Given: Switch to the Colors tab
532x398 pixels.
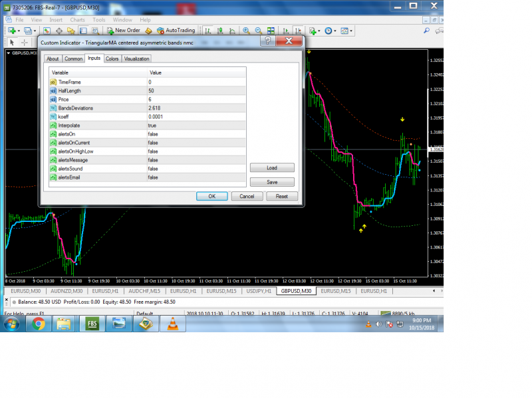Looking at the screenshot, I should click(112, 58).
